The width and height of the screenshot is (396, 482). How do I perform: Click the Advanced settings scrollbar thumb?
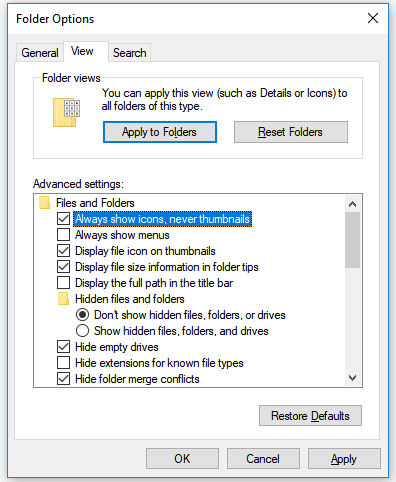pos(352,240)
